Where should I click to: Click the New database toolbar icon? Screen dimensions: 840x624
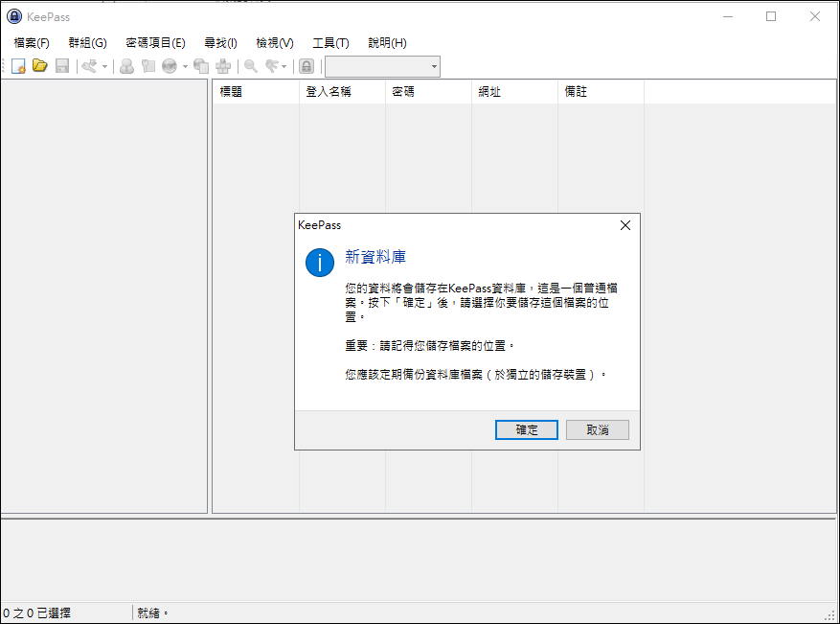(18, 66)
